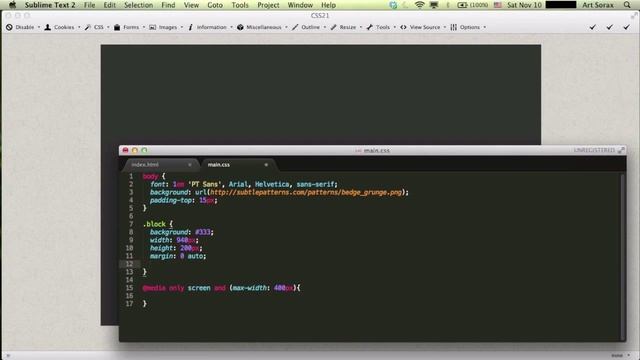The image size is (640, 360).
Task: Expand the Resize dropdown arrow
Action: coord(361,27)
